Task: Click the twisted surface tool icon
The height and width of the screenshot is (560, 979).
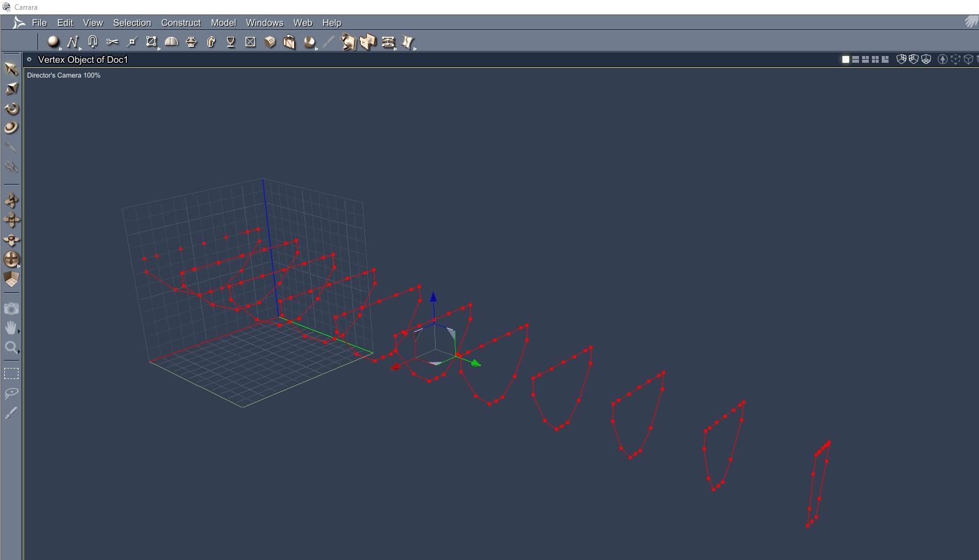Action: click(348, 42)
